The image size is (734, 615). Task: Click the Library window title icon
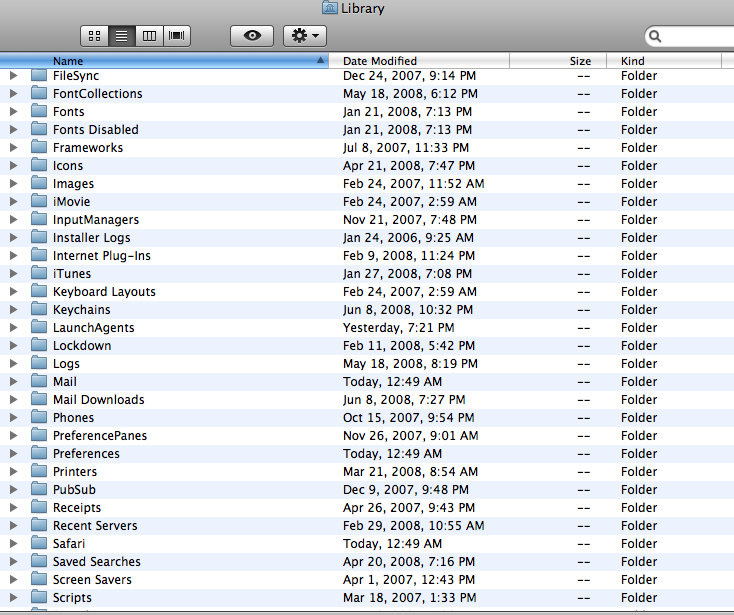point(330,7)
